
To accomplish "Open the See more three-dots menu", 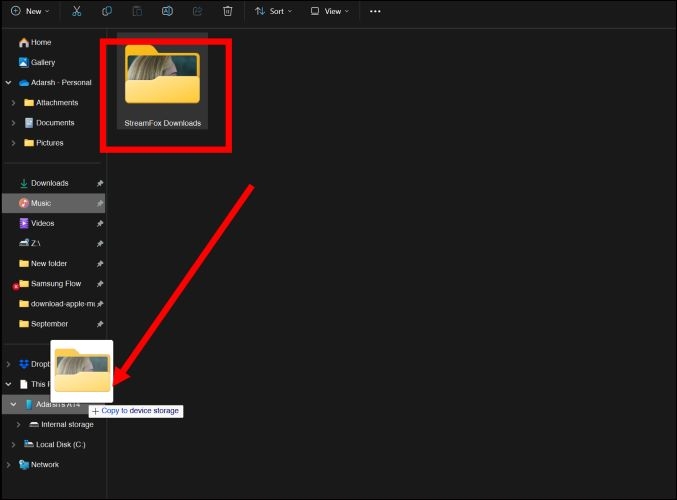I will coord(375,11).
